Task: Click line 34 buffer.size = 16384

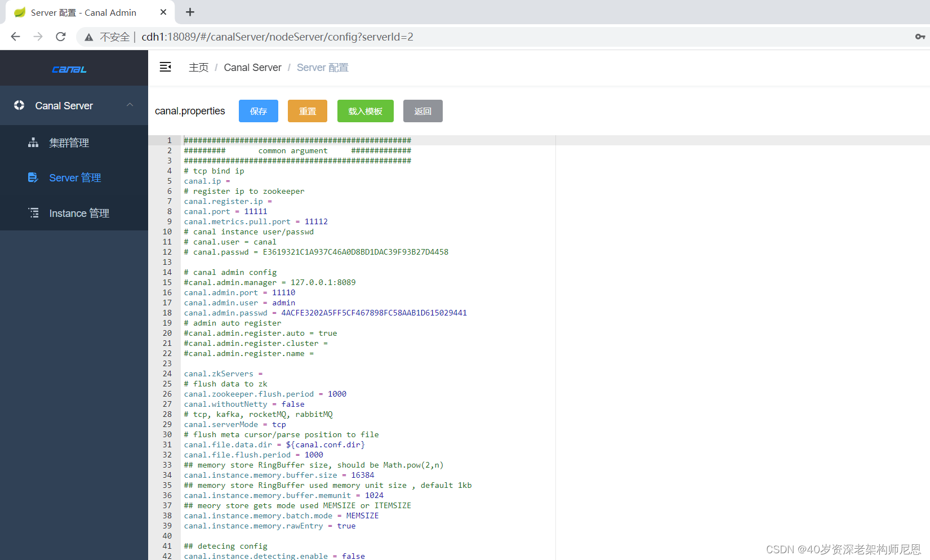Action: click(279, 475)
